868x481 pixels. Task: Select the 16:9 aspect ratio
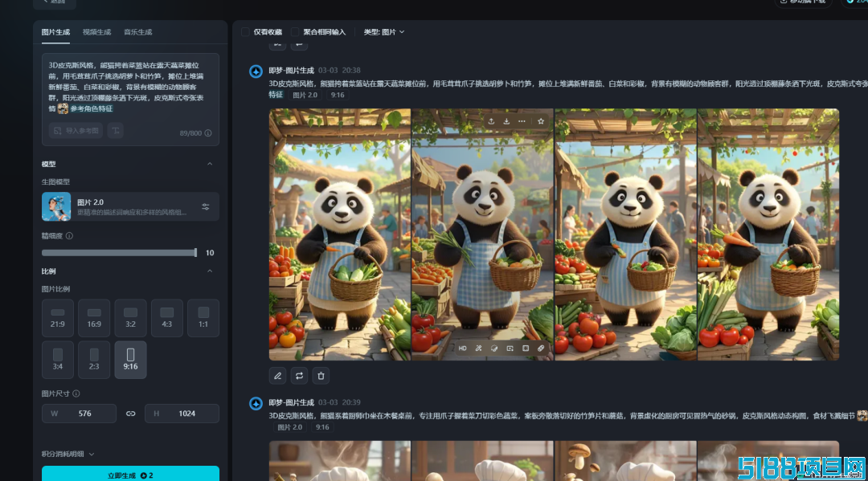coord(94,318)
